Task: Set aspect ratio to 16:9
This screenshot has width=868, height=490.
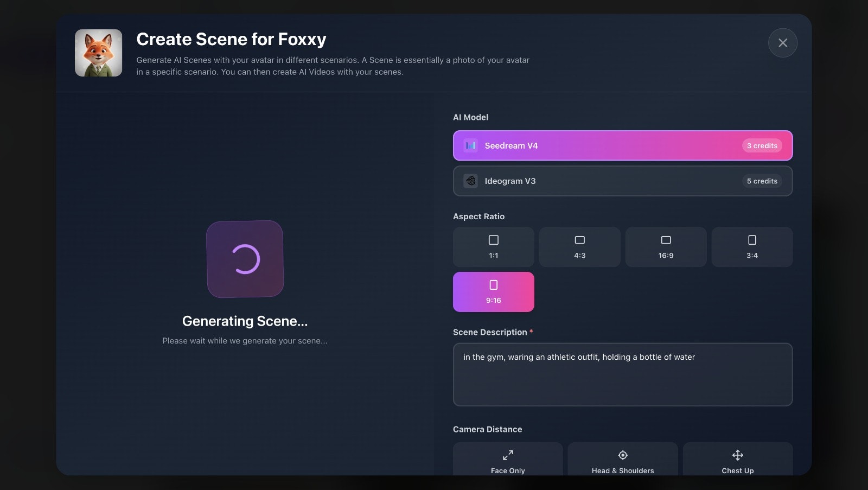Action: (666, 247)
